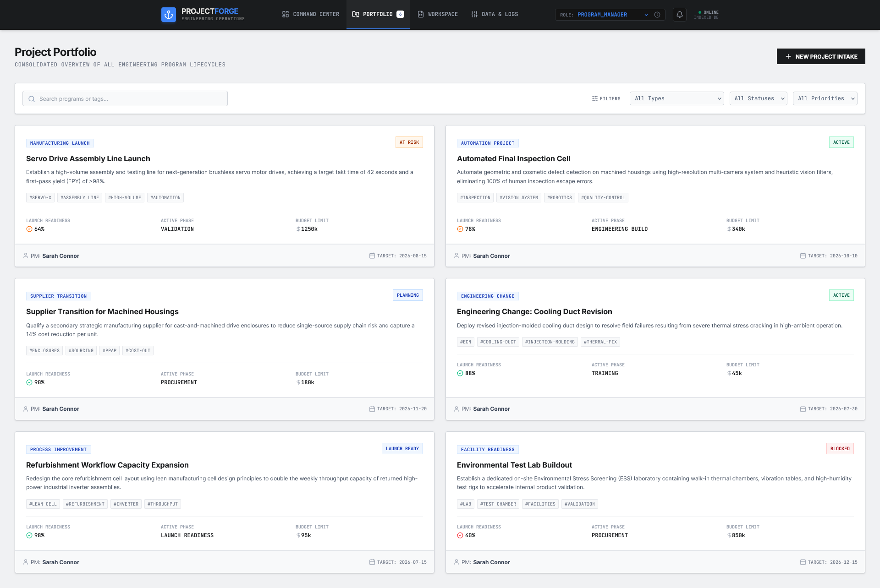Viewport: 880px width, 588px height.
Task: Open Environmental Test Lab Buildout project
Action: (x=514, y=465)
